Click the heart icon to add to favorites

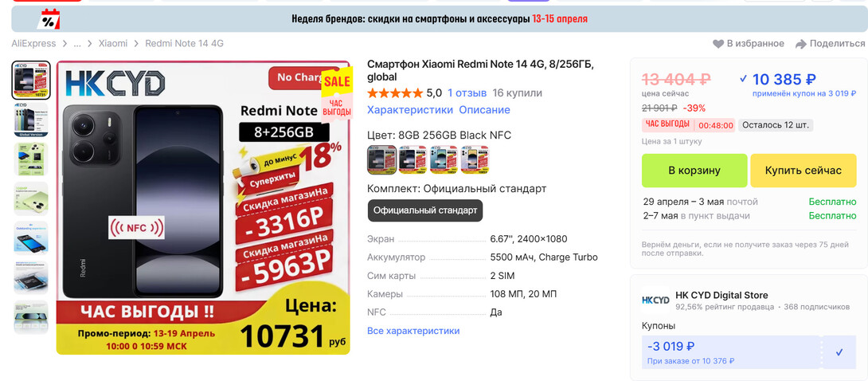717,44
